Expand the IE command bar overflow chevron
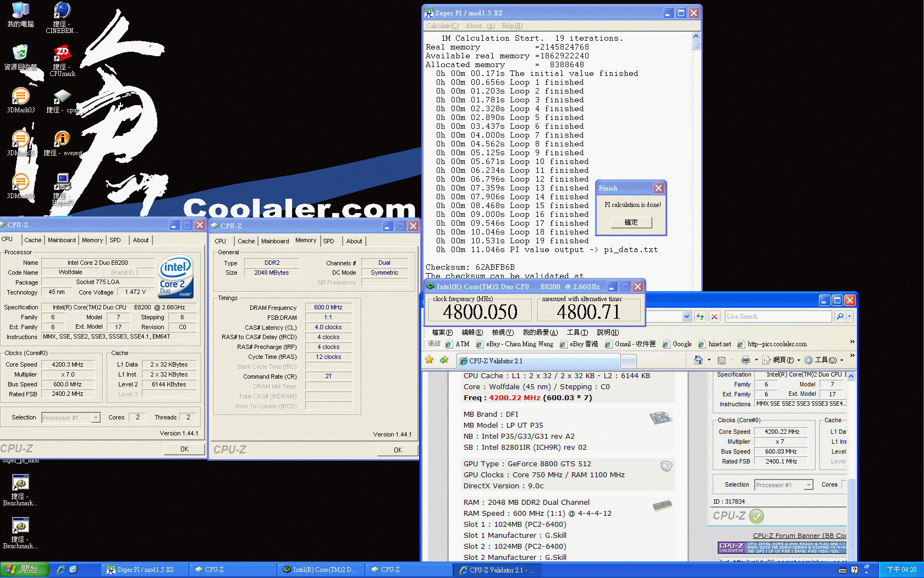 852,356
